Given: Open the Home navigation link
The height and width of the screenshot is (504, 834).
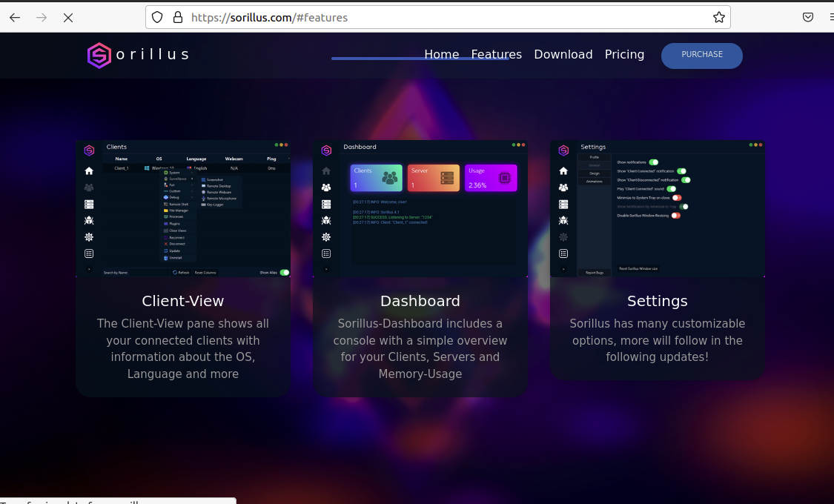Looking at the screenshot, I should click(442, 54).
